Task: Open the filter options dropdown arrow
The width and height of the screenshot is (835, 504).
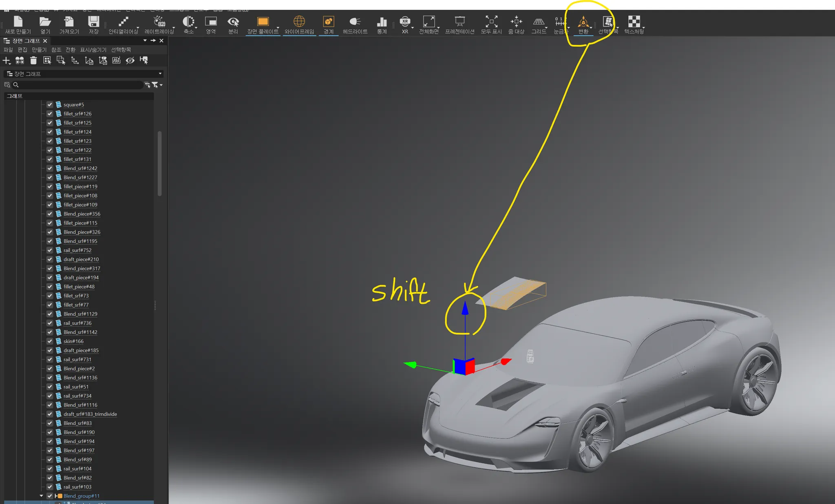Action: tap(161, 85)
